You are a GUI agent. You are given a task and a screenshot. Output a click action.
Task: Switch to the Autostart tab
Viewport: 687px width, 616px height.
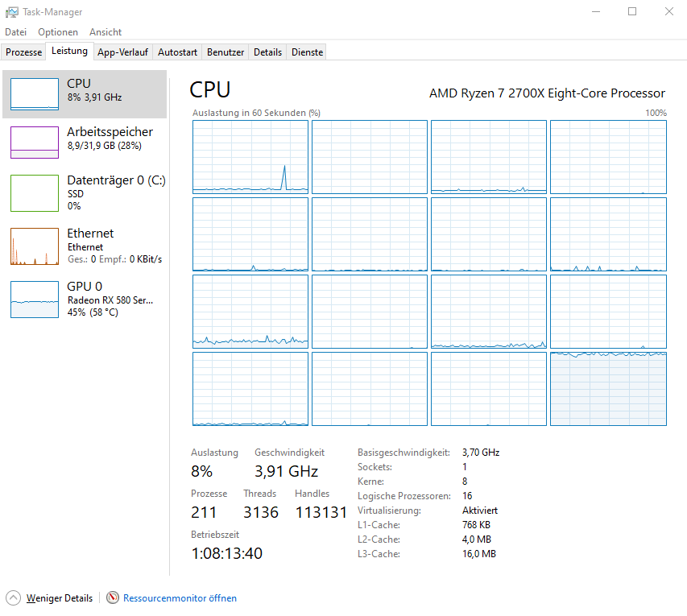[x=176, y=51]
